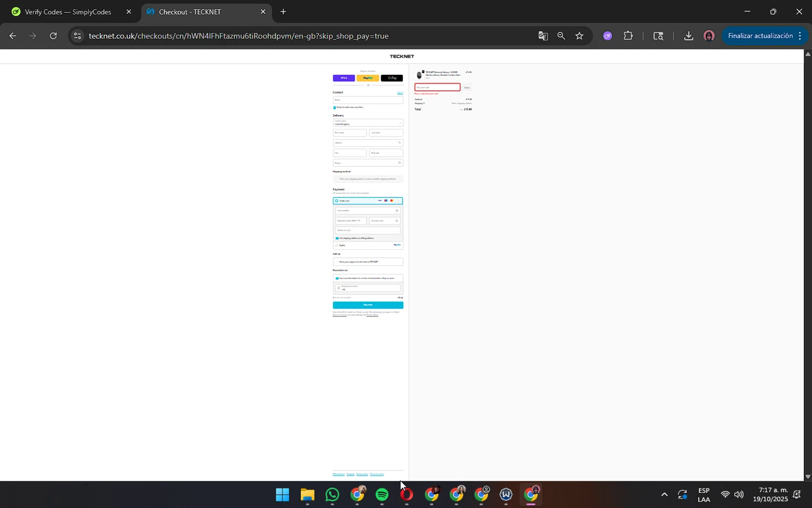This screenshot has width=812, height=508.
Task: Click the Name on card field
Action: [368, 230]
